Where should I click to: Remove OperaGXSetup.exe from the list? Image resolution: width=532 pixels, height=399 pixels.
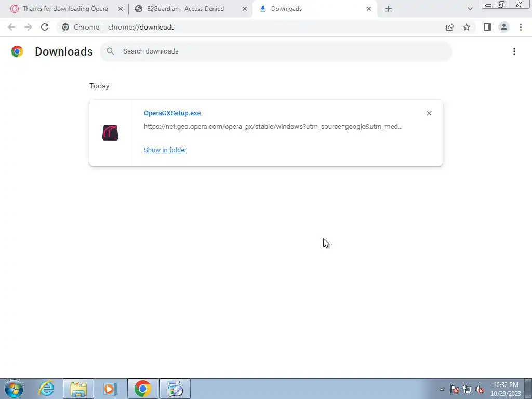[x=429, y=113]
